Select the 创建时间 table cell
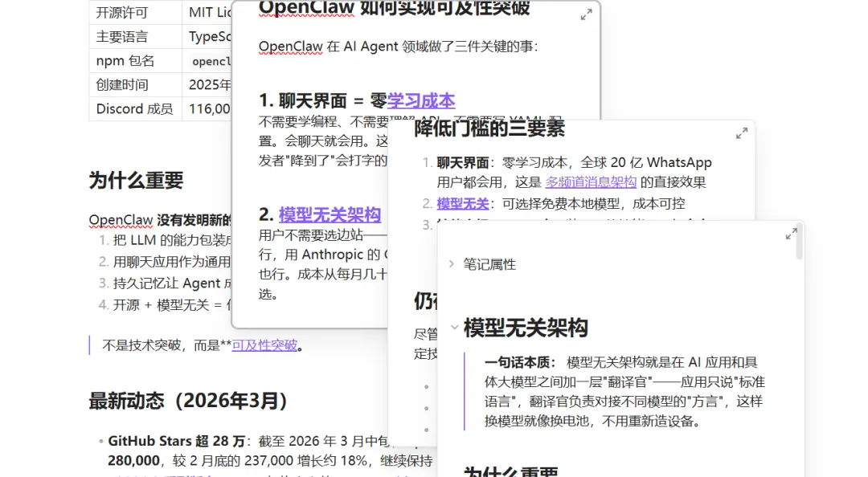This screenshot has width=868, height=477. (x=135, y=84)
